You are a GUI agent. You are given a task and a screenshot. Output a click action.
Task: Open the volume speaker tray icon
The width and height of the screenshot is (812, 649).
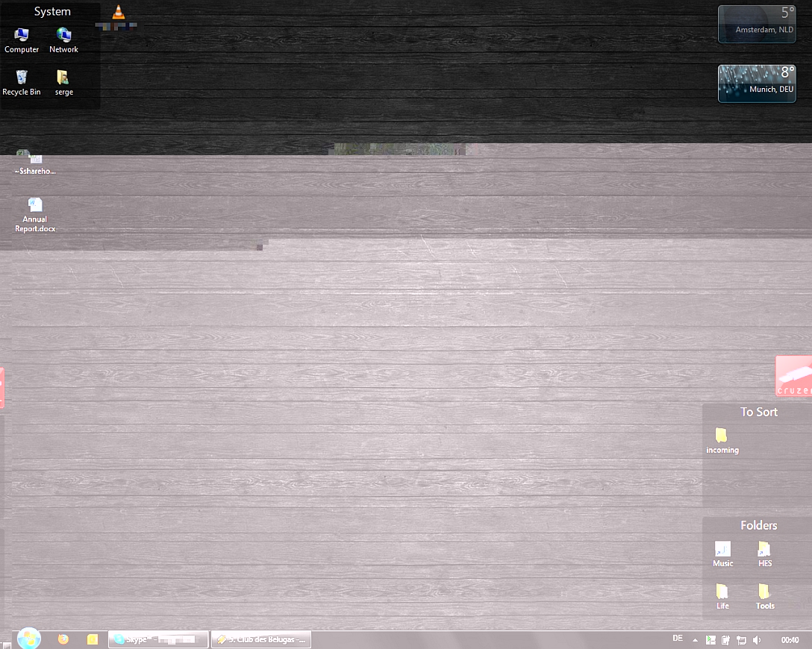(757, 640)
